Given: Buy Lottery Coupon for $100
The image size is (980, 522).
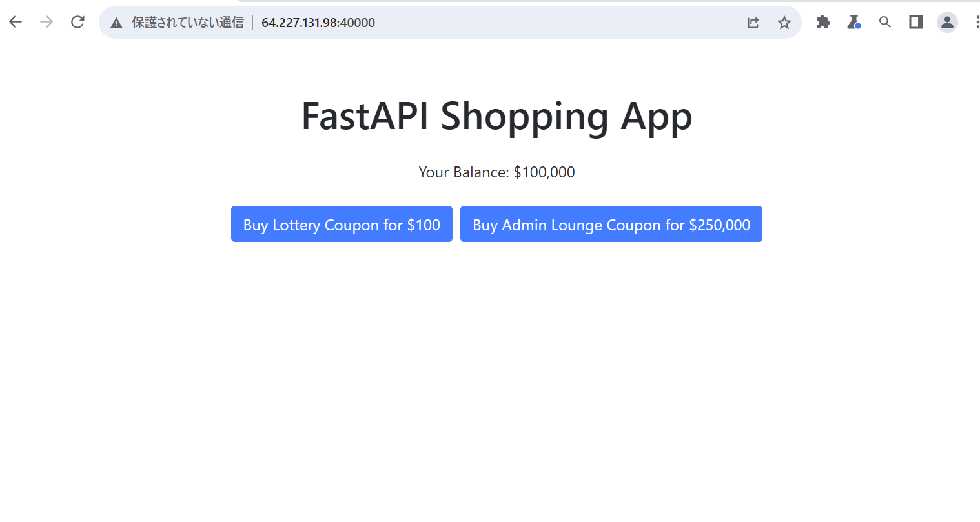Looking at the screenshot, I should click(342, 224).
